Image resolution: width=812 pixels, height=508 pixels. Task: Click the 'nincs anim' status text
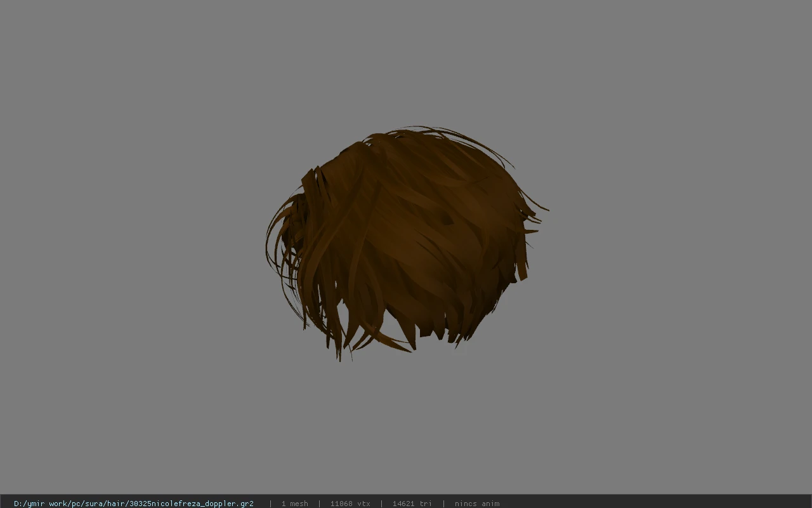click(477, 504)
